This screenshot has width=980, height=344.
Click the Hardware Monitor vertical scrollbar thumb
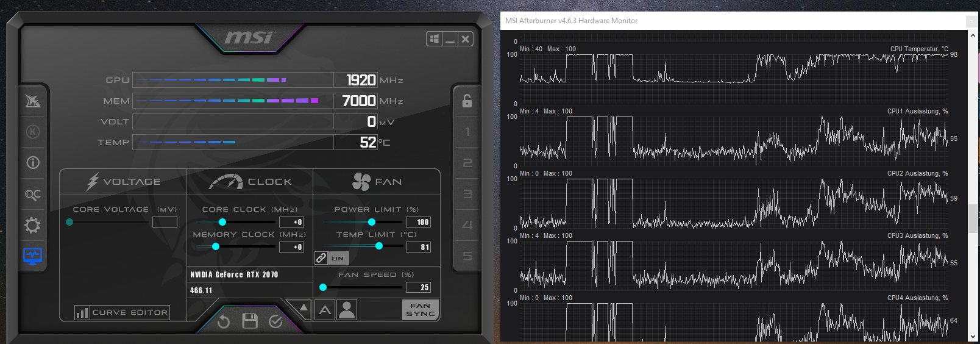click(973, 218)
